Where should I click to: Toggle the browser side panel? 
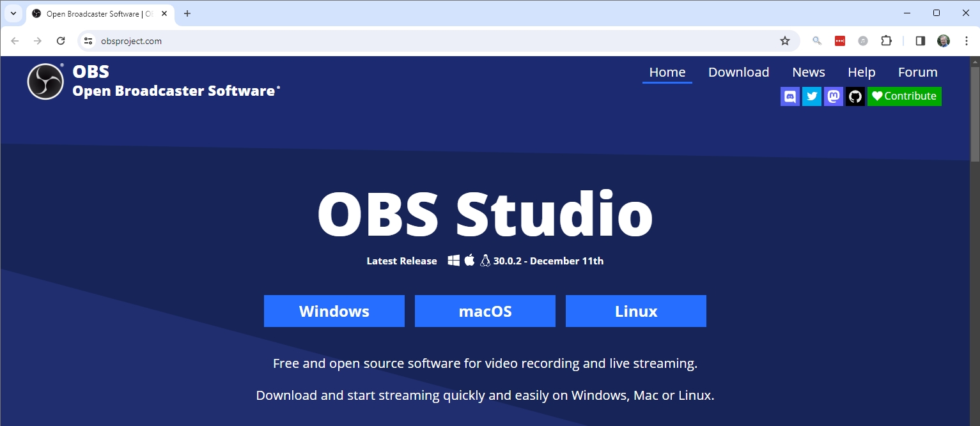pyautogui.click(x=921, y=41)
